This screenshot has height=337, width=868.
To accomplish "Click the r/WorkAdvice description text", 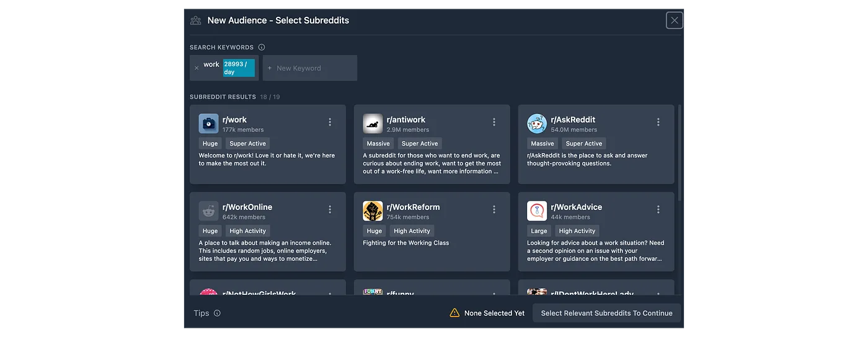I will [596, 251].
